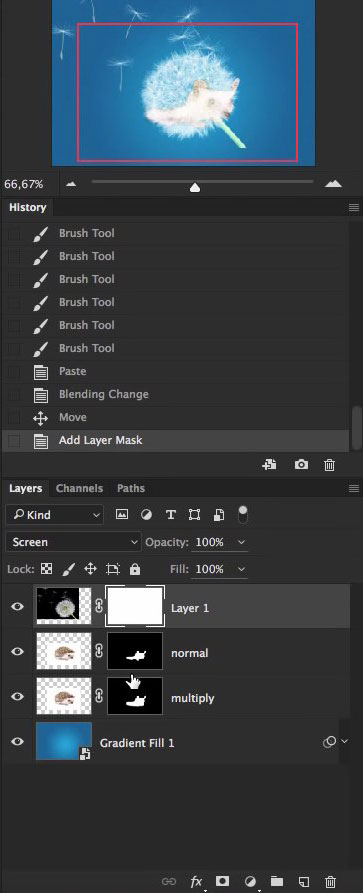Create new snapshot with camera icon
The image size is (363, 893).
[x=301, y=465]
